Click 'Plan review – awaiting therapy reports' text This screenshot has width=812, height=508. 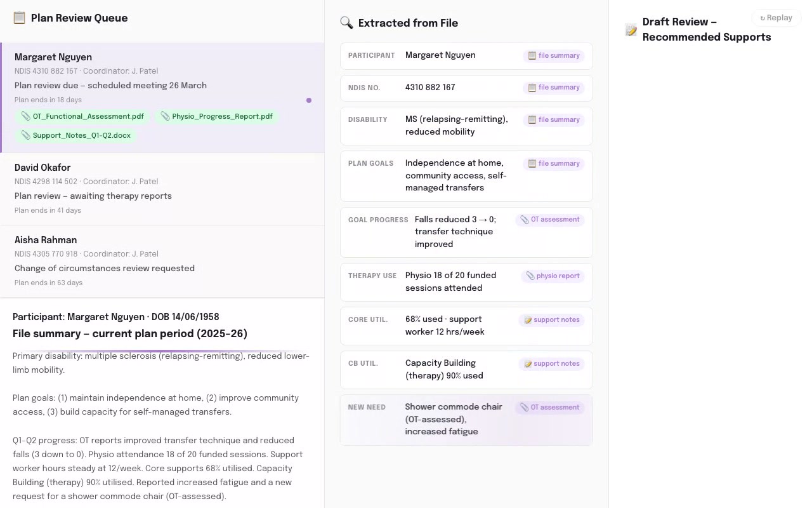point(93,196)
